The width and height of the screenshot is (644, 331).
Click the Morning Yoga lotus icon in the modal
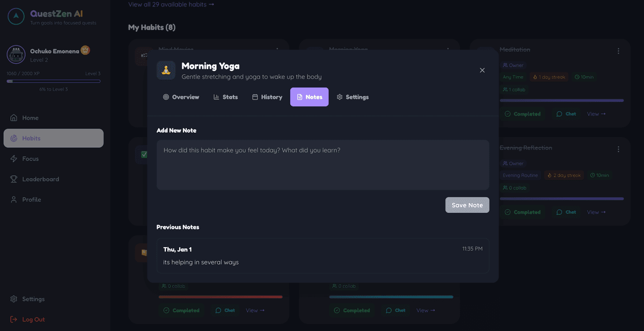pyautogui.click(x=166, y=70)
